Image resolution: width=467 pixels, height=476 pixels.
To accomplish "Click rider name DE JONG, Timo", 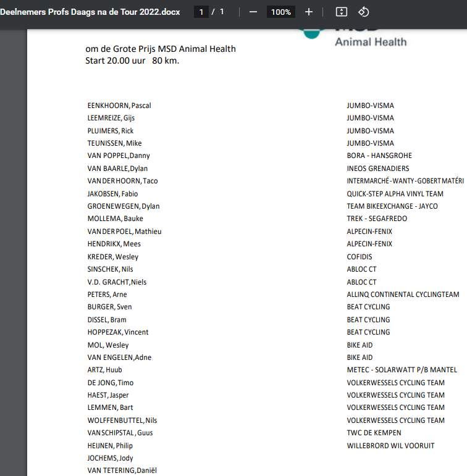I will (111, 383).
